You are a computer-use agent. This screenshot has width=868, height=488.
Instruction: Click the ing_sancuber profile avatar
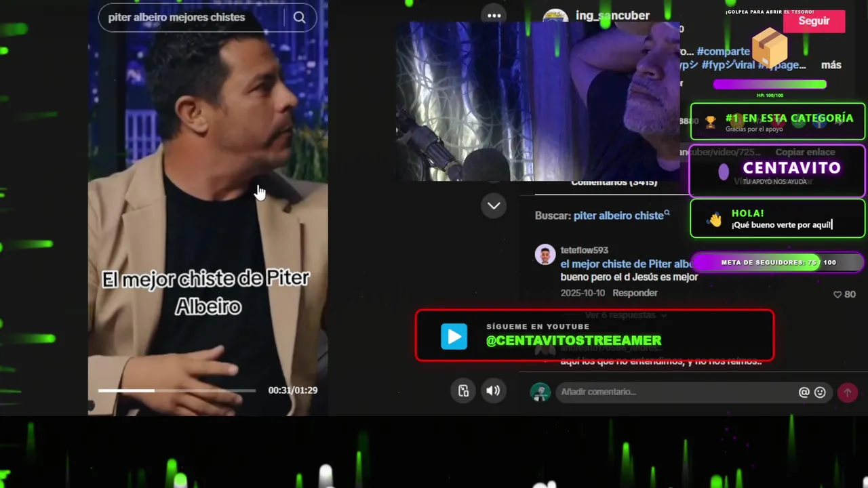click(x=555, y=16)
